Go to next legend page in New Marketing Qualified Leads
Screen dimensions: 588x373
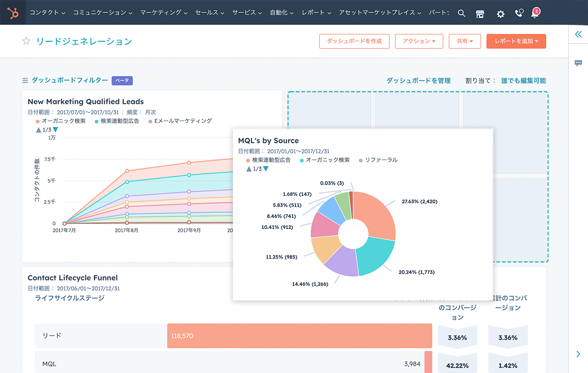[x=56, y=130]
